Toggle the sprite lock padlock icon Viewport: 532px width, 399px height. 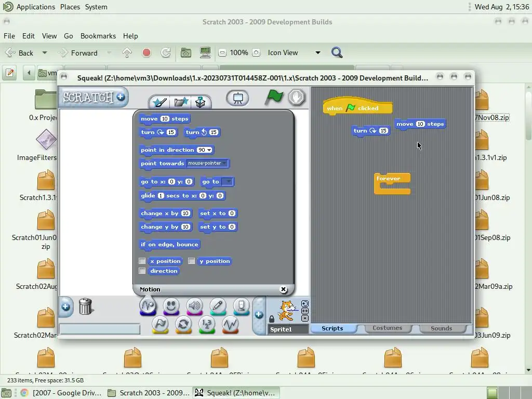coord(271,319)
